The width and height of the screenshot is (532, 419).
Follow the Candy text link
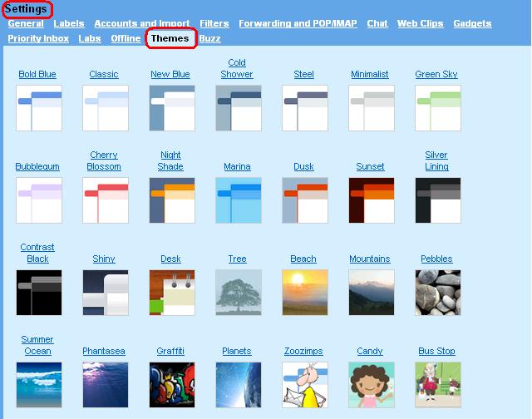[x=370, y=351]
